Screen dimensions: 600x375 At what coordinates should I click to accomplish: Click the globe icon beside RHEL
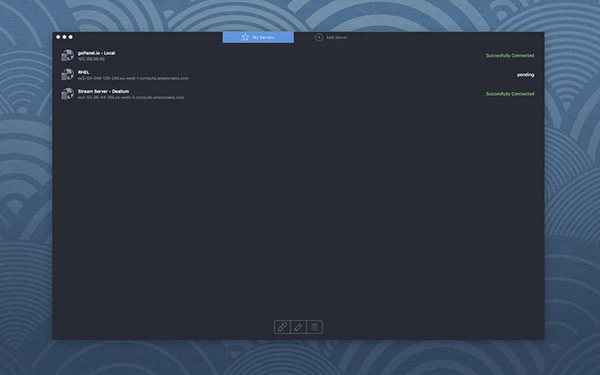tap(67, 74)
